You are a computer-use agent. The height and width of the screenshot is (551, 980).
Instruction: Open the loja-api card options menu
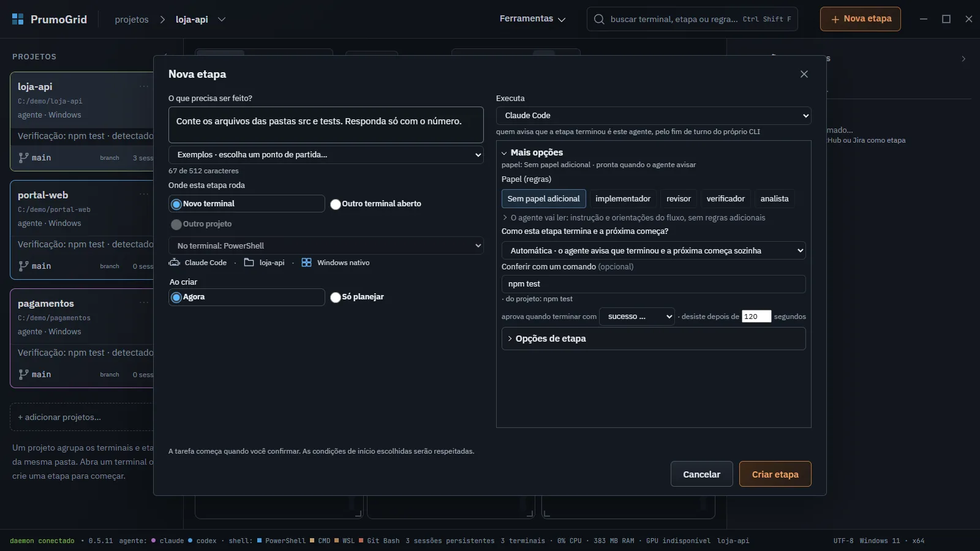coord(144,86)
